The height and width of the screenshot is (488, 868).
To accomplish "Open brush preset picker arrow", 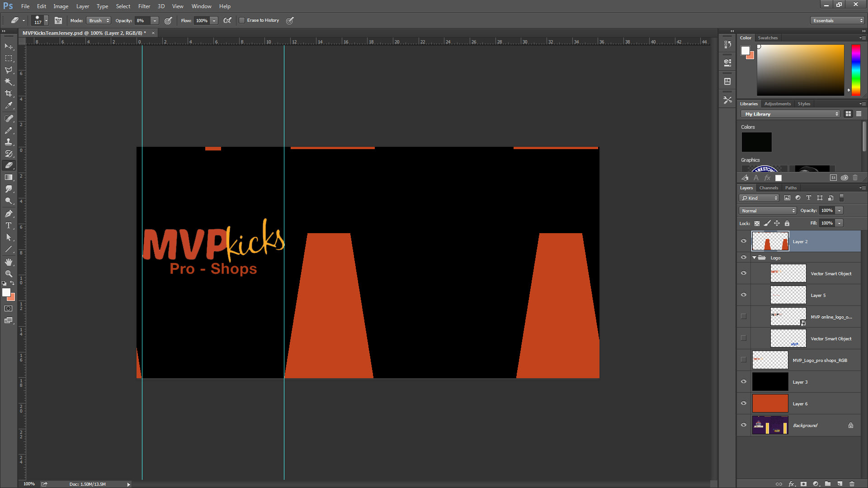I will (46, 20).
